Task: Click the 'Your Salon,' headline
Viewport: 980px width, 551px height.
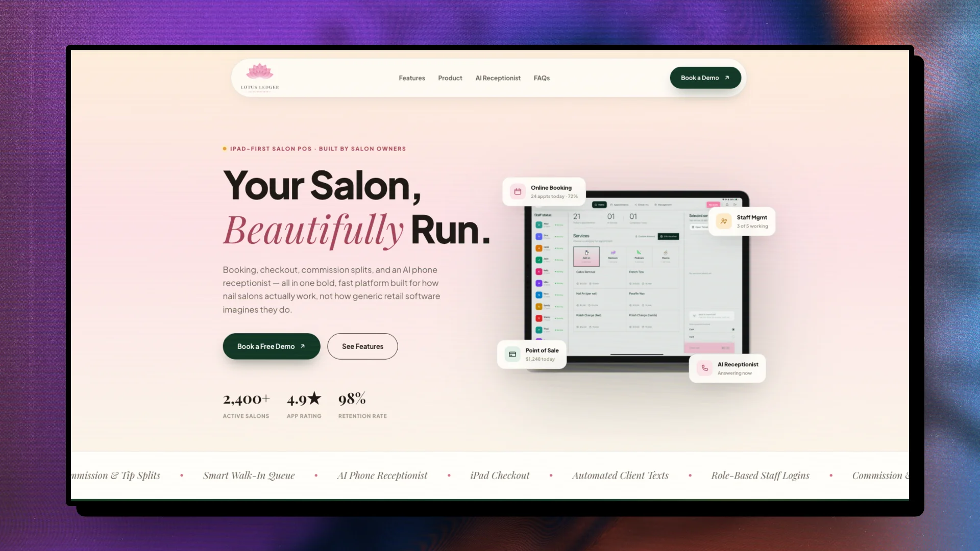Action: pyautogui.click(x=322, y=186)
